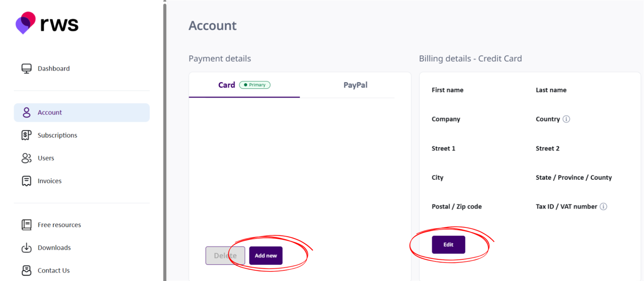Click the Invoices document icon
Screen dimensions: 644x281
pos(26,181)
